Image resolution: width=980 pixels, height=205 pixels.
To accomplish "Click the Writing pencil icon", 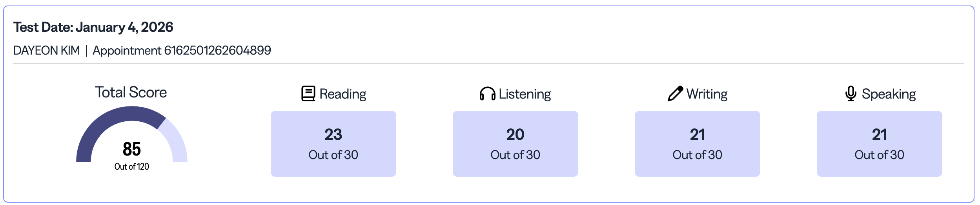I will coord(675,94).
